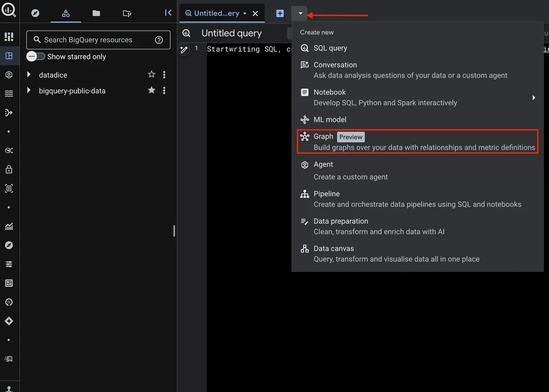
Task: Close the Untitled query tab
Action: [x=255, y=14]
